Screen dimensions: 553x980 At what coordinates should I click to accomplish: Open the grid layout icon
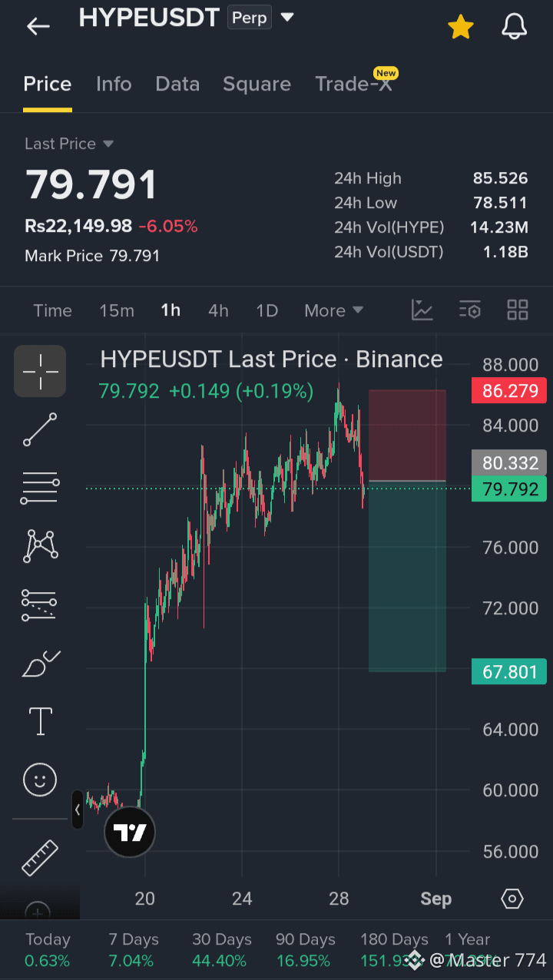click(518, 310)
